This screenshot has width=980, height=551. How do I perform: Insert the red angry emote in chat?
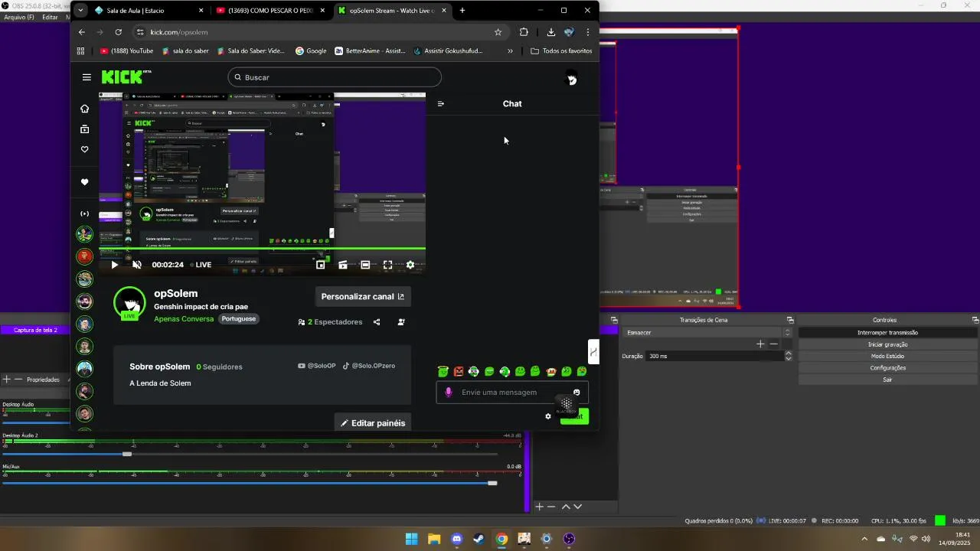click(459, 371)
